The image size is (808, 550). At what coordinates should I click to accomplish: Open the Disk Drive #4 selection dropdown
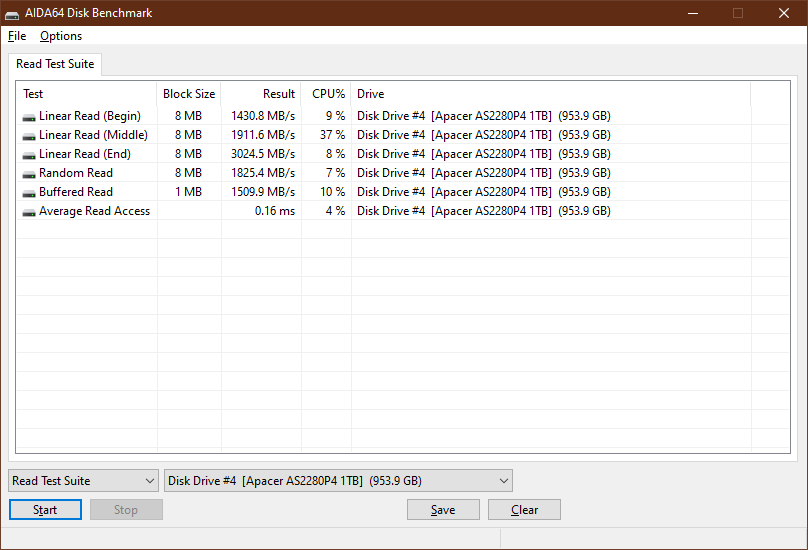coord(338,480)
